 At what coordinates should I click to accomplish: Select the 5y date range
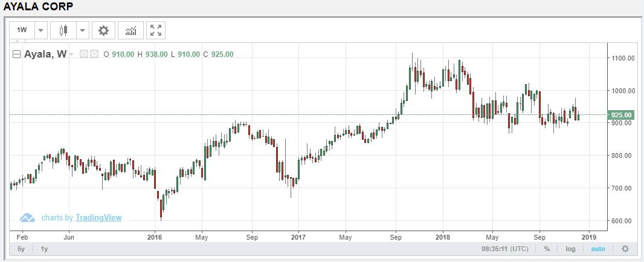21,249
